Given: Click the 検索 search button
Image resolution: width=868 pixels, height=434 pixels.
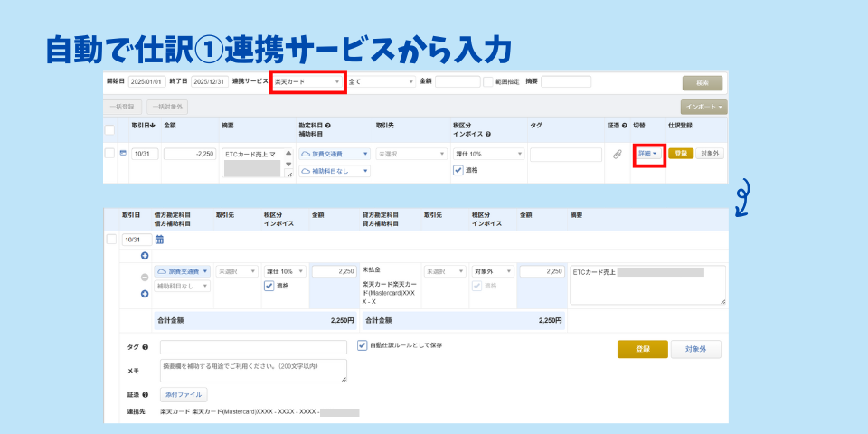Looking at the screenshot, I should pyautogui.click(x=702, y=82).
